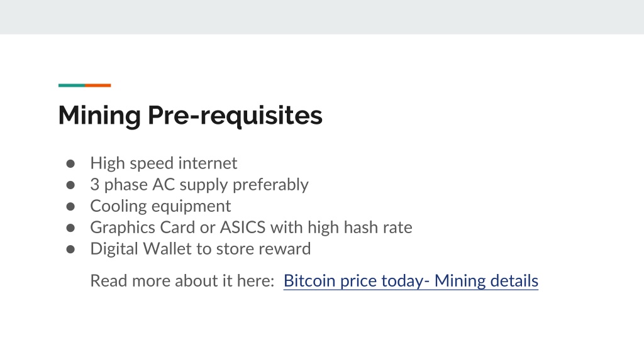Click the word Pre-requisites in the title
The image size is (644, 362).
[x=235, y=116]
